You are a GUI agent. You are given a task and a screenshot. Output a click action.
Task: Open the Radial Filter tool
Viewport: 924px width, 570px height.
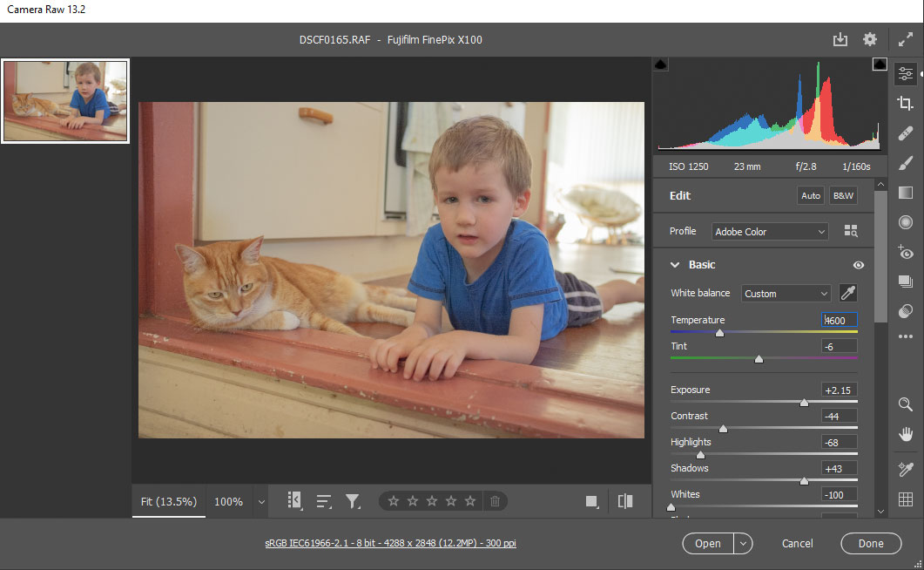905,222
